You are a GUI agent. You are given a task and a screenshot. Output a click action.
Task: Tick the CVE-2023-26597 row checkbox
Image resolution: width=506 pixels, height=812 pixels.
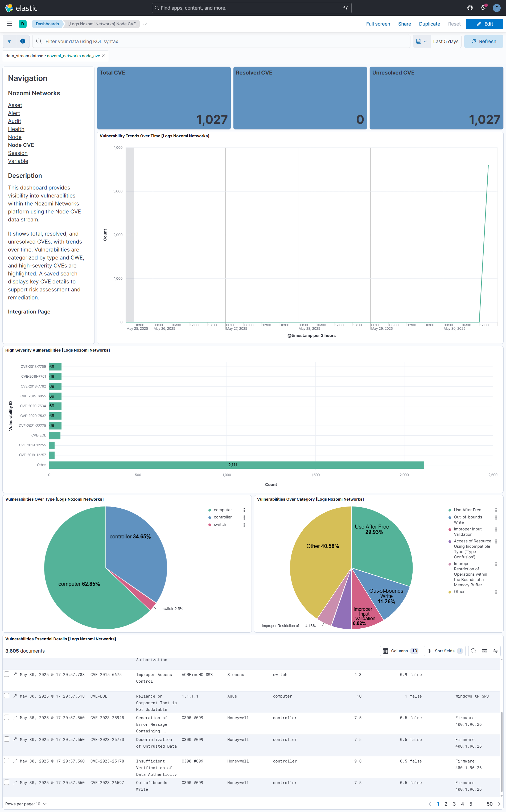pyautogui.click(x=7, y=782)
